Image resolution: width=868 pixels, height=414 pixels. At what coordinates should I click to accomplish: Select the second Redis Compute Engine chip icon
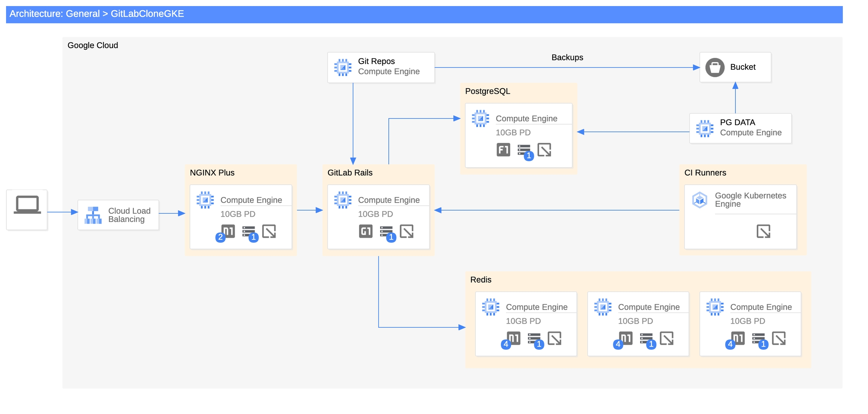click(x=603, y=307)
